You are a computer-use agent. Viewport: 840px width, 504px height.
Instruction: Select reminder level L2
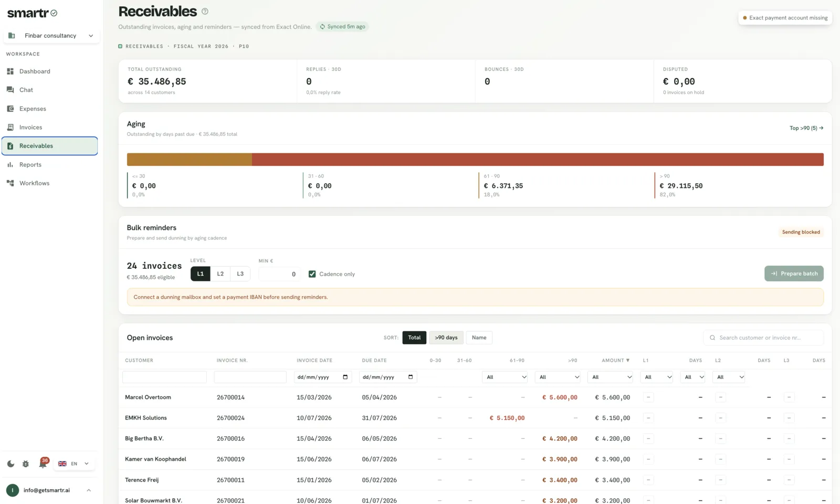pyautogui.click(x=220, y=274)
